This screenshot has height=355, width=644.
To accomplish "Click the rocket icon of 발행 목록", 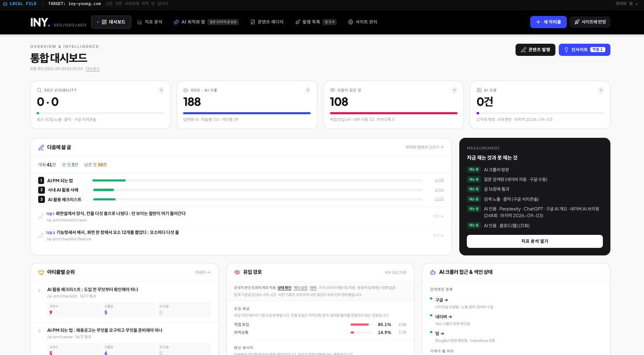I will pos(298,22).
